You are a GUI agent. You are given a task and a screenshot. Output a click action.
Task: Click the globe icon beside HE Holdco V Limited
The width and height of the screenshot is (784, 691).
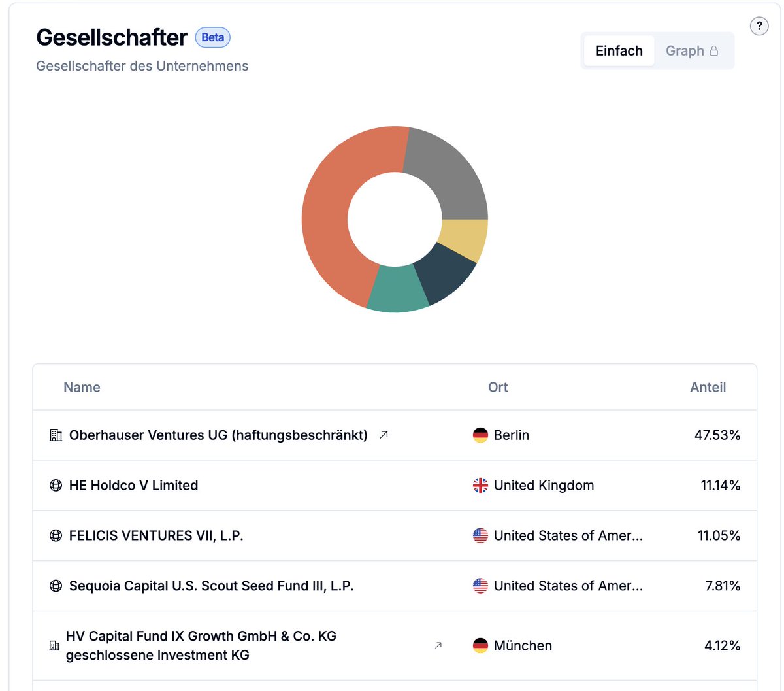click(x=56, y=485)
